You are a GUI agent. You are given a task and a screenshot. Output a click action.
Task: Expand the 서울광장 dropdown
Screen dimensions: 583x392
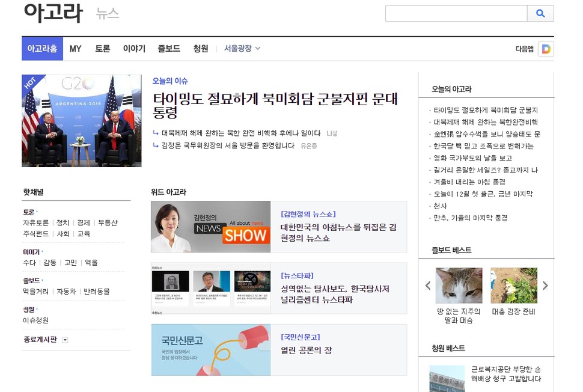(x=242, y=48)
